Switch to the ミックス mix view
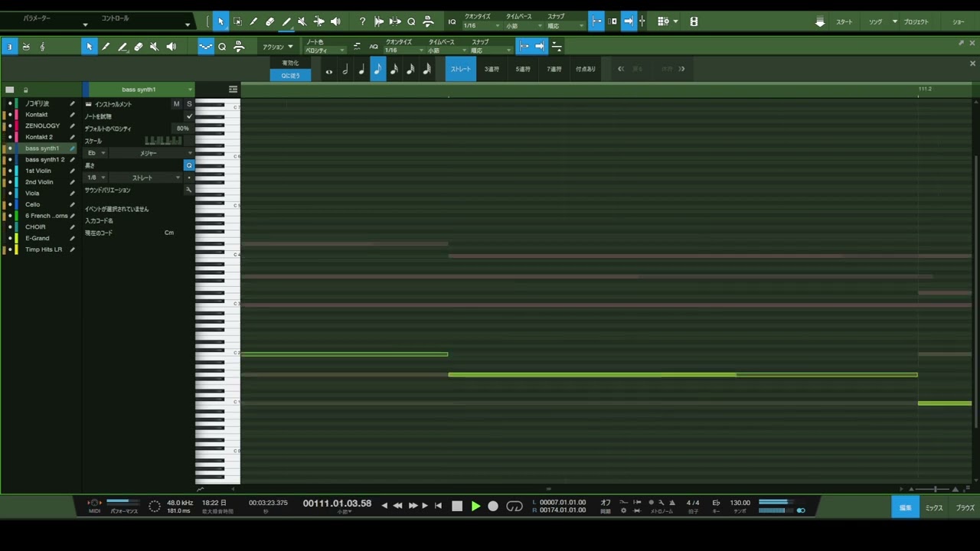Screen dimensions: 980x551 click(x=934, y=507)
